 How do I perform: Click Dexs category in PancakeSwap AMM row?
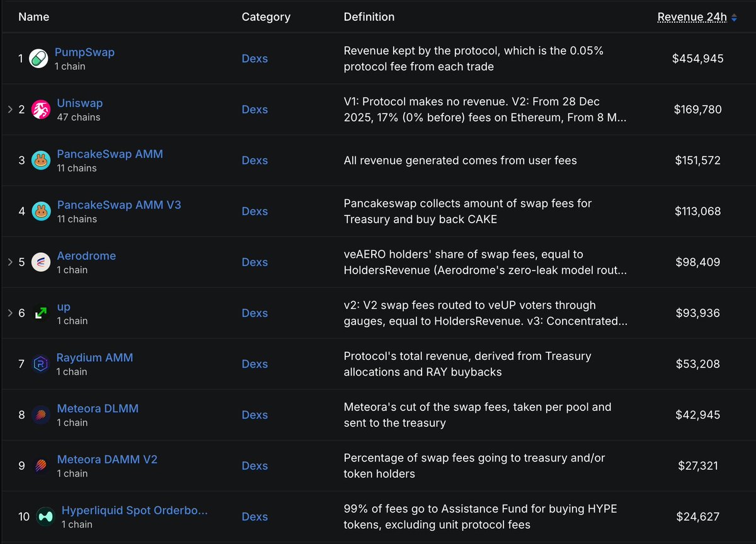[x=255, y=161]
